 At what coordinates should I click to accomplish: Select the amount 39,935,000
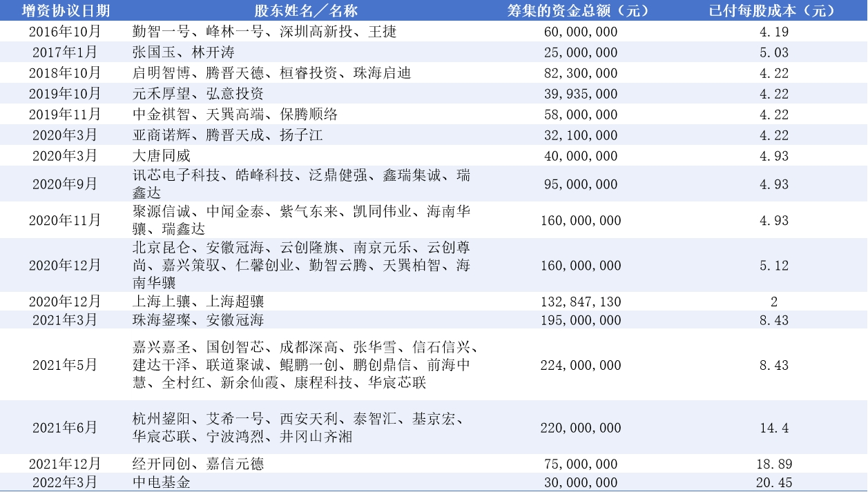[x=581, y=94]
